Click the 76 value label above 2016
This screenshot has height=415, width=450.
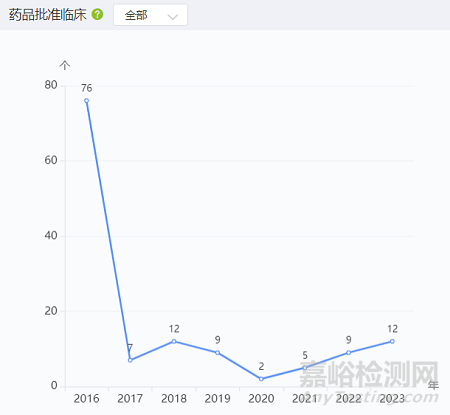pyautogui.click(x=86, y=88)
